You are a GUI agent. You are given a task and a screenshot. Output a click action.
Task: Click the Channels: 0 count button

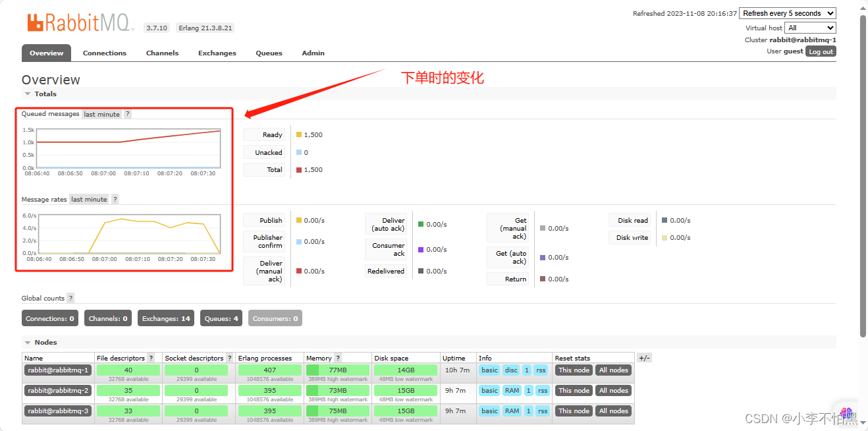pos(108,318)
